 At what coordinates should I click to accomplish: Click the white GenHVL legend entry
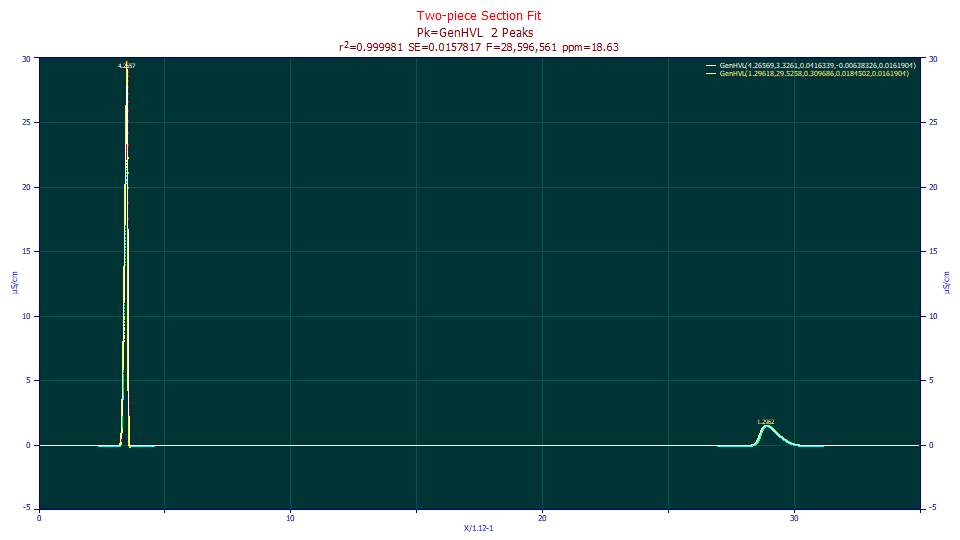point(817,66)
